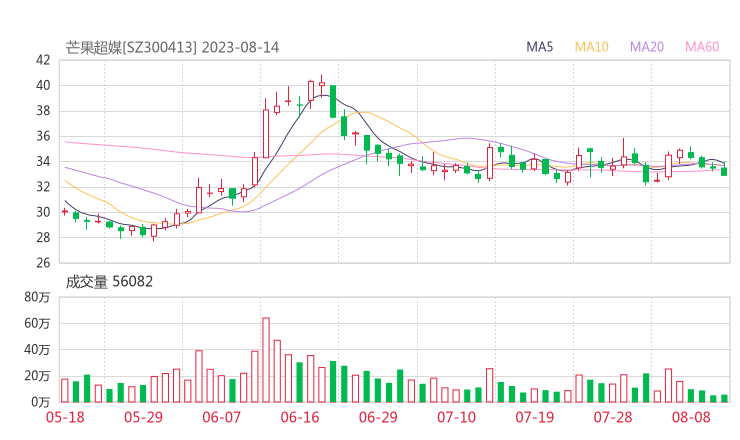Click the 34 price axis label
The height and width of the screenshot is (440, 740).
pyautogui.click(x=43, y=161)
